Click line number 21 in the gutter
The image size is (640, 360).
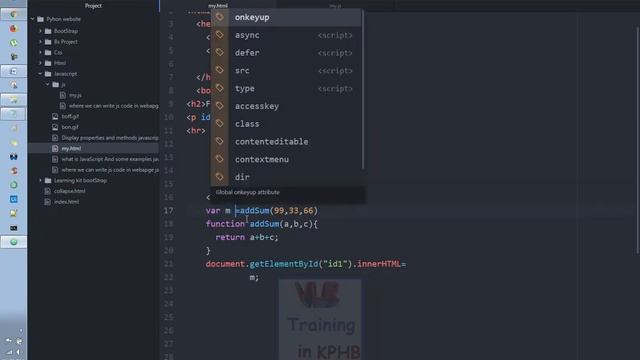pos(168,264)
